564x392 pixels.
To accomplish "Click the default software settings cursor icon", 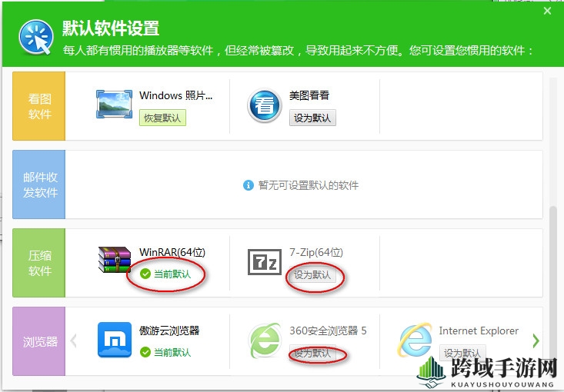I will point(36,37).
